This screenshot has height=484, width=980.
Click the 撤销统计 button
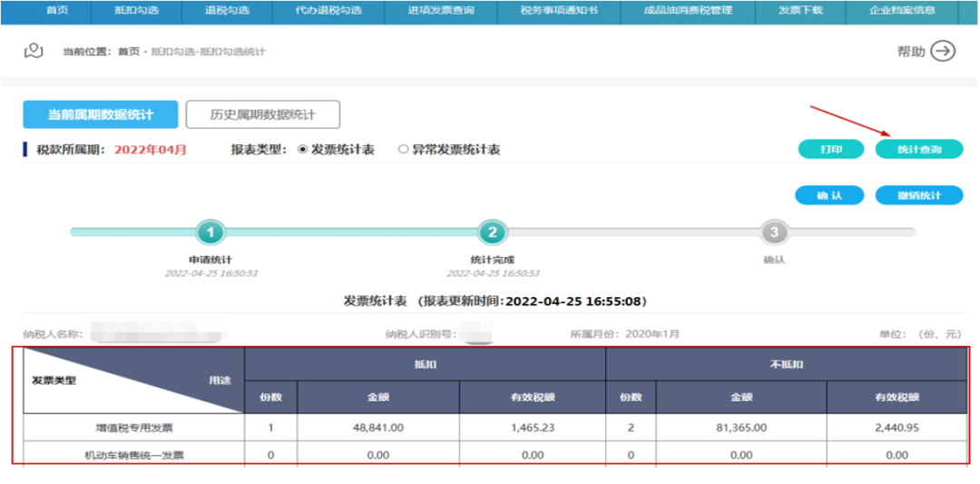(918, 195)
